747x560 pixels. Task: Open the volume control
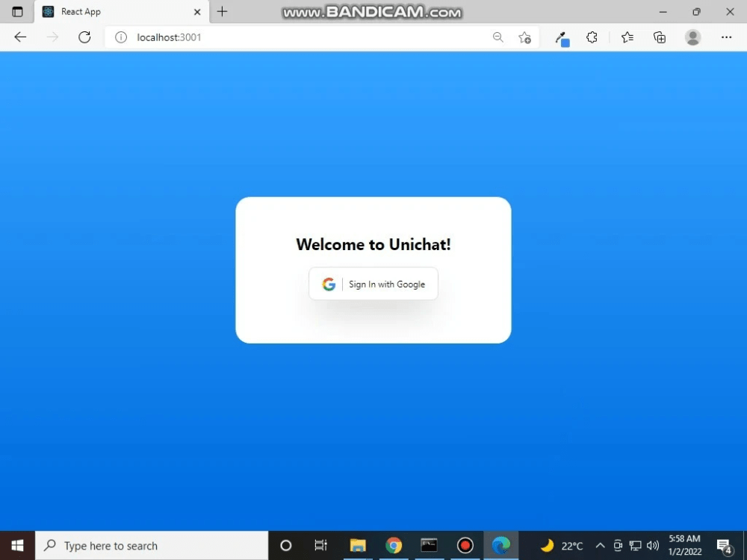coord(653,546)
